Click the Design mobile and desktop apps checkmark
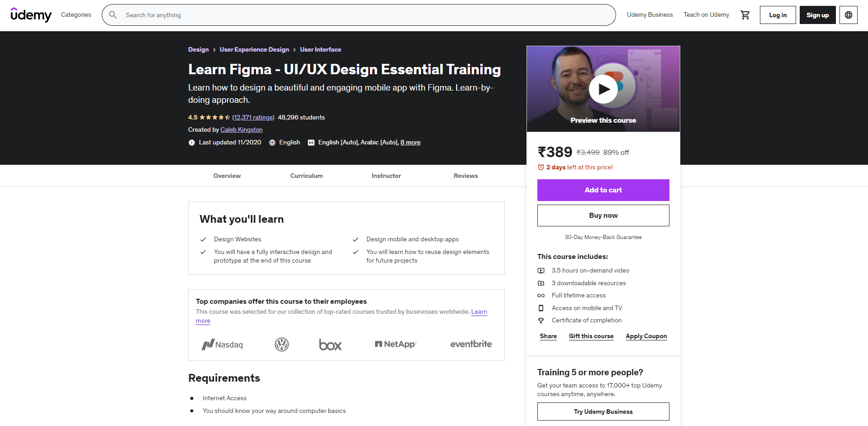The height and width of the screenshot is (426, 868). [x=356, y=239]
